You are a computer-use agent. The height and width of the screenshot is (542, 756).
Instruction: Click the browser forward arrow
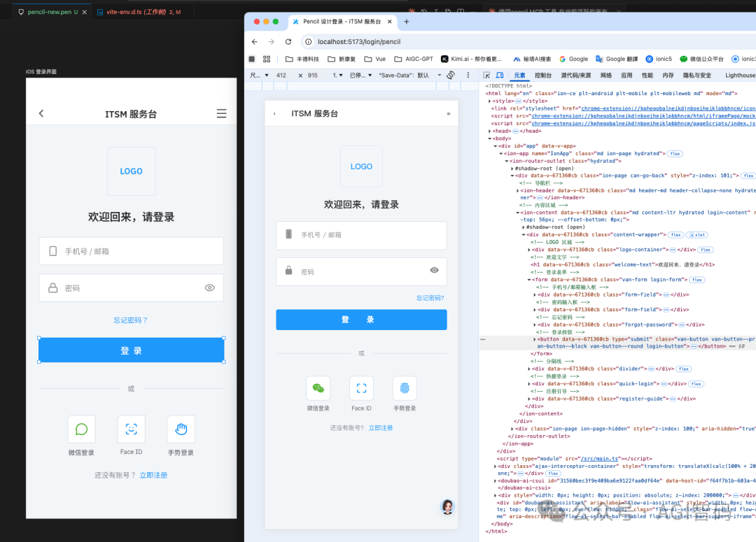(x=272, y=42)
